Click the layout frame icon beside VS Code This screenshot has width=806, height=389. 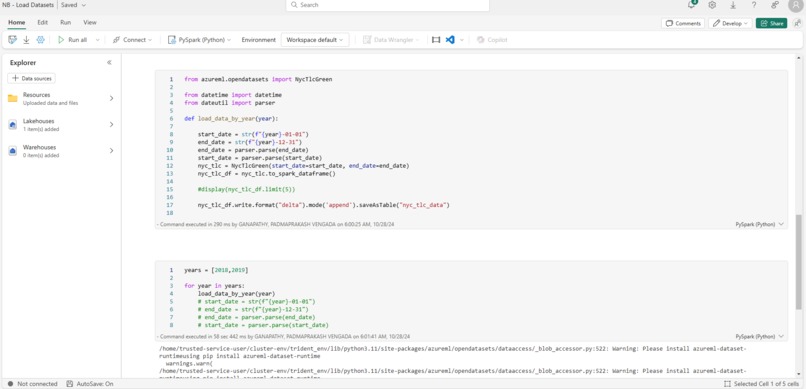[x=436, y=40]
